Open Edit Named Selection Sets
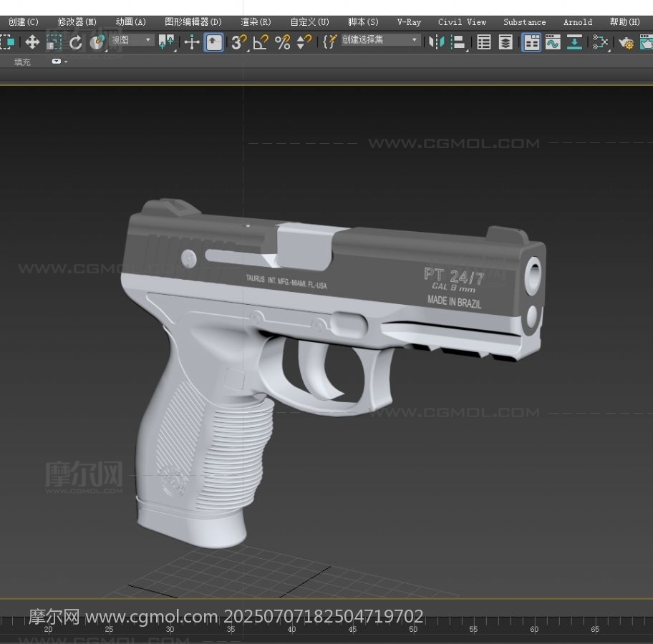Screen dimensions: 653x644 coord(329,42)
